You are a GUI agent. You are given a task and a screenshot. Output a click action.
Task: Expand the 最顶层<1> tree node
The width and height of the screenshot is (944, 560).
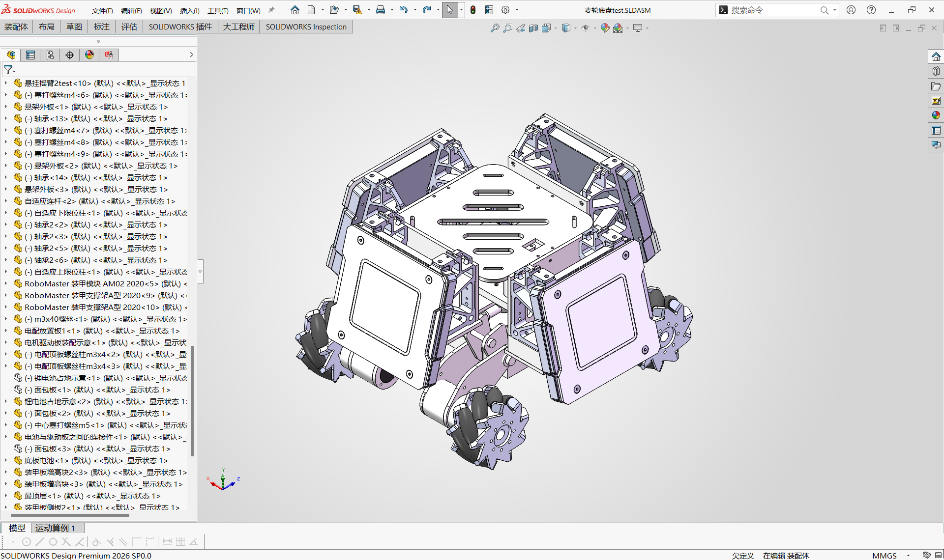(x=6, y=496)
